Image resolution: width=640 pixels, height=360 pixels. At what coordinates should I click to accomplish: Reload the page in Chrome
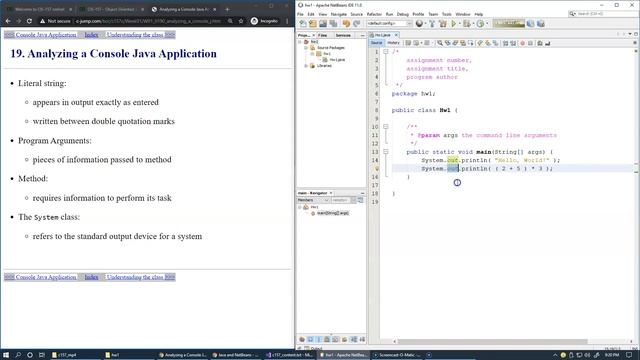(x=29, y=21)
